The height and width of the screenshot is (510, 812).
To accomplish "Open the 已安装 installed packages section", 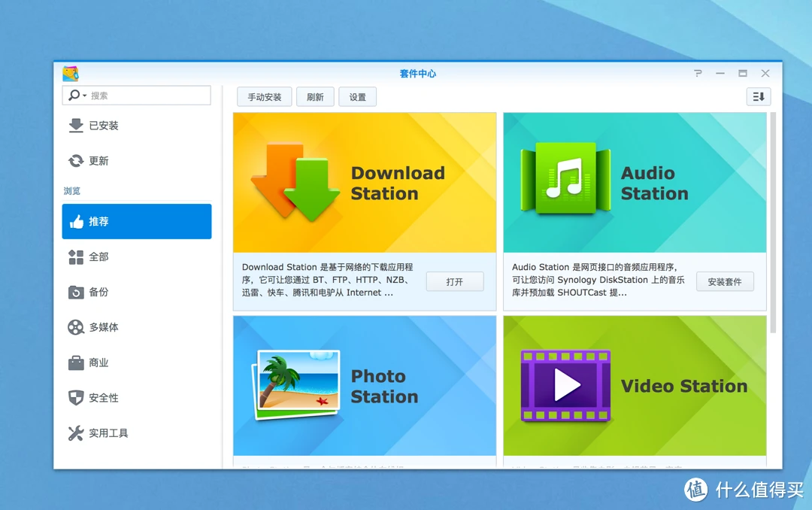I will pyautogui.click(x=137, y=126).
